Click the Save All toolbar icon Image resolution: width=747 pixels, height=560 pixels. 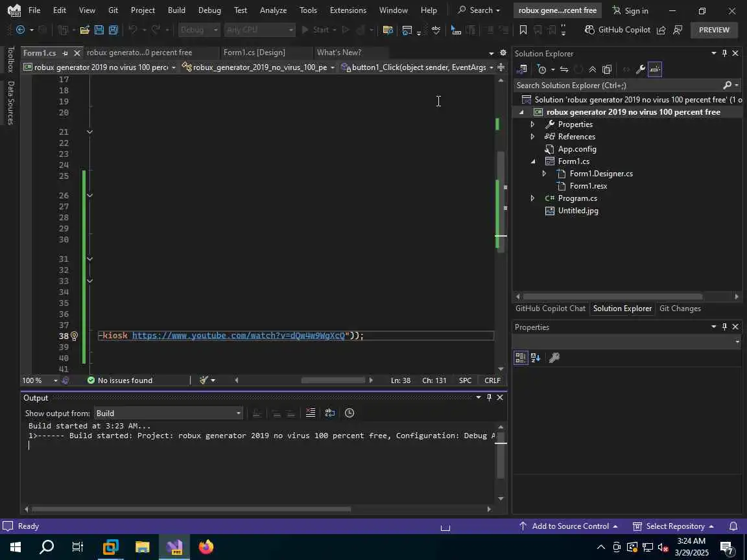tap(113, 30)
